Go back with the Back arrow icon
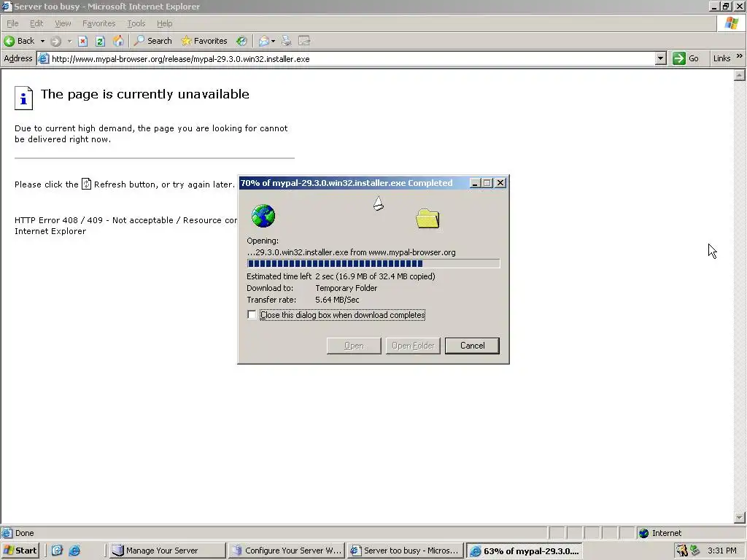The height and width of the screenshot is (560, 747). 9,41
